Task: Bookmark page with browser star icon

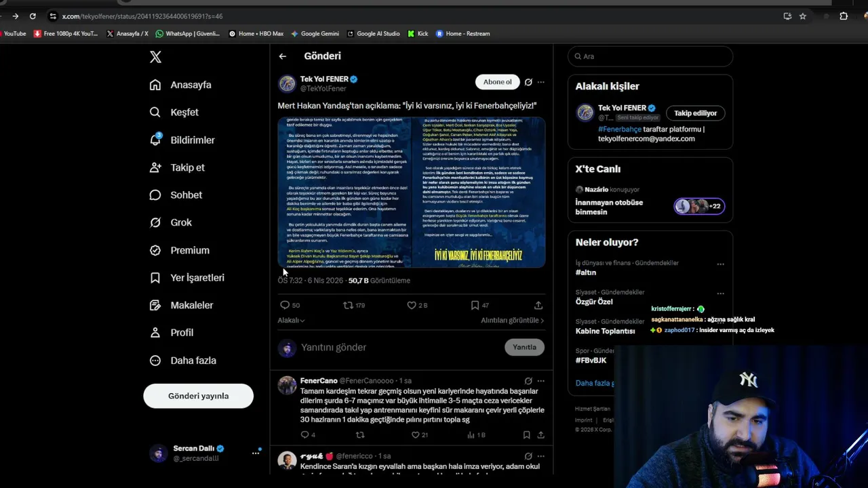Action: coord(803,16)
